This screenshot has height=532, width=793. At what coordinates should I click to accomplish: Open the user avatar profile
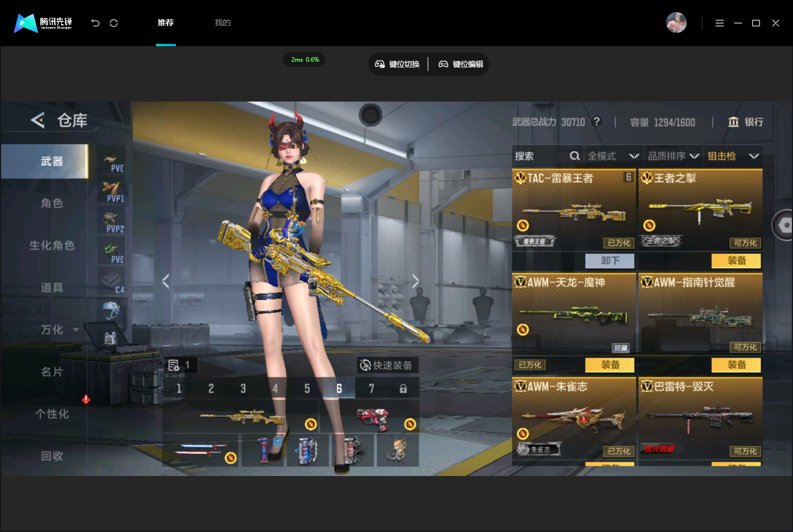676,23
